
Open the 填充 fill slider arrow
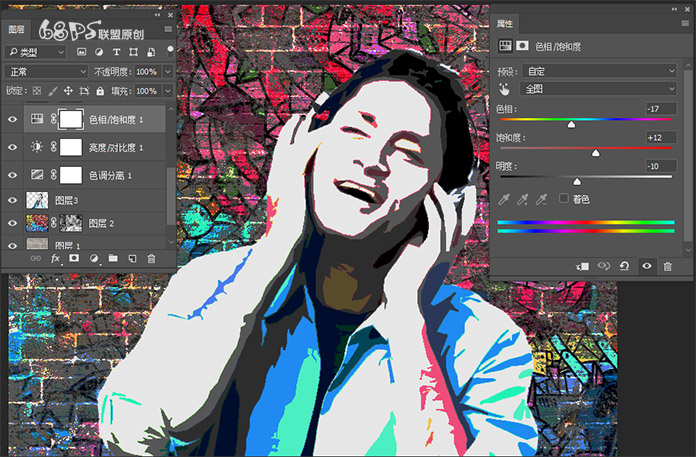(168, 91)
